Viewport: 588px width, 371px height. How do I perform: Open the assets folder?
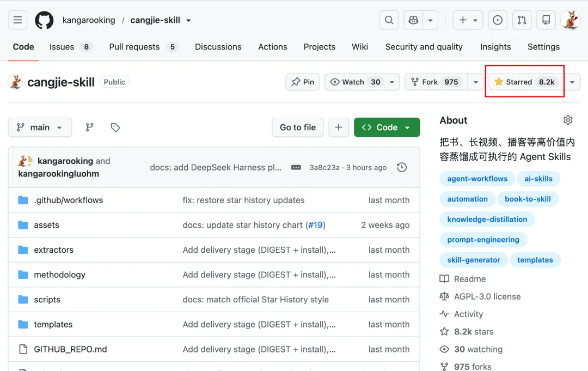click(46, 225)
